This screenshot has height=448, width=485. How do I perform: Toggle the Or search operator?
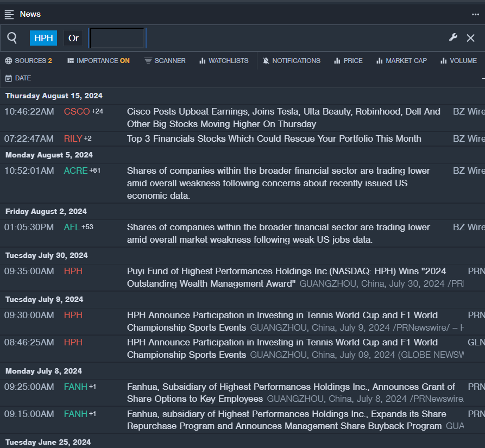[73, 38]
